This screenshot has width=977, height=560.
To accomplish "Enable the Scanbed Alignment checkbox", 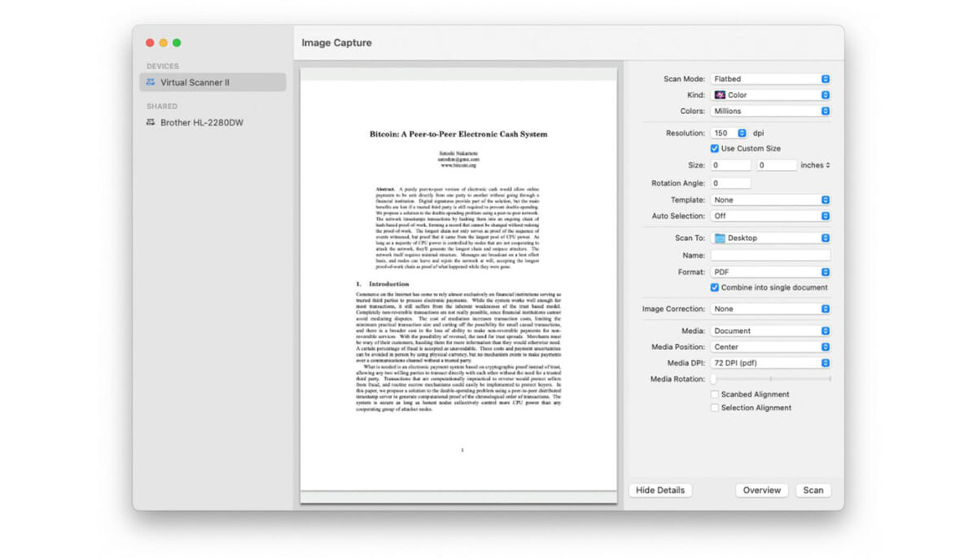I will 715,394.
